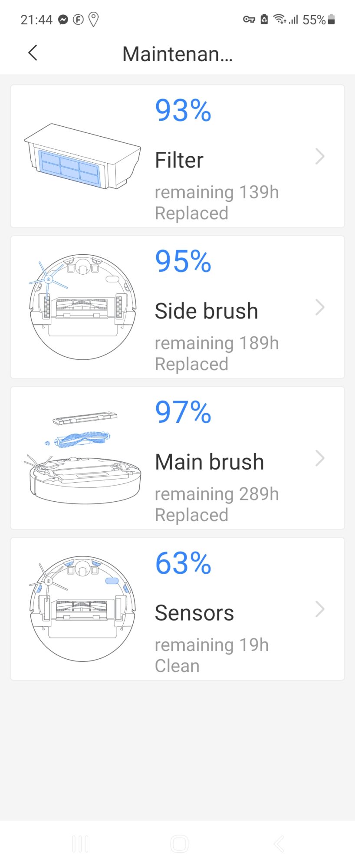Open the Sensors maintenance entry label
This screenshot has width=355, height=868.
(194, 613)
